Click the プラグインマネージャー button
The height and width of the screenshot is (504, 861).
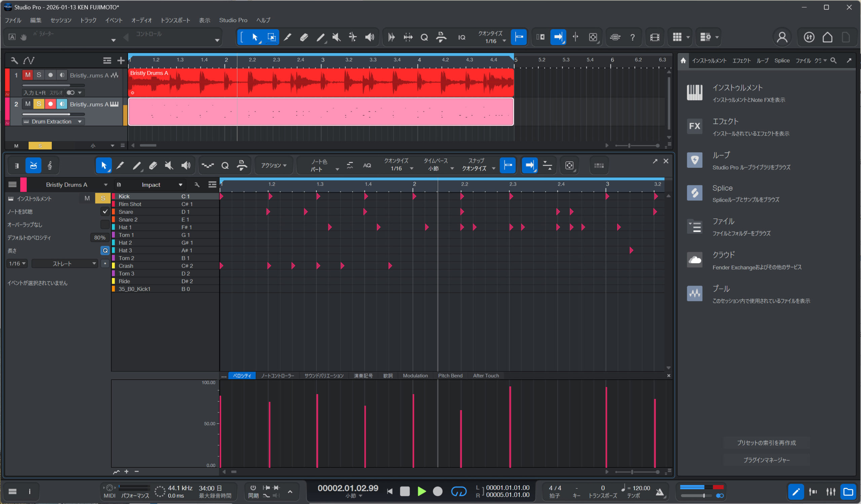tap(766, 460)
